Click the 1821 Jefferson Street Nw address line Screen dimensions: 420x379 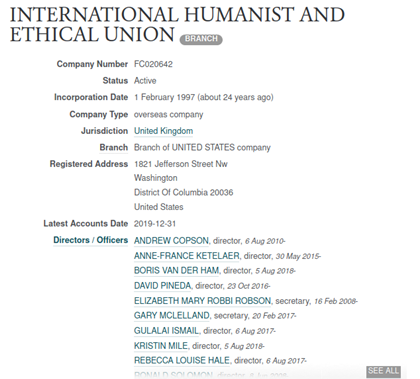tap(181, 164)
